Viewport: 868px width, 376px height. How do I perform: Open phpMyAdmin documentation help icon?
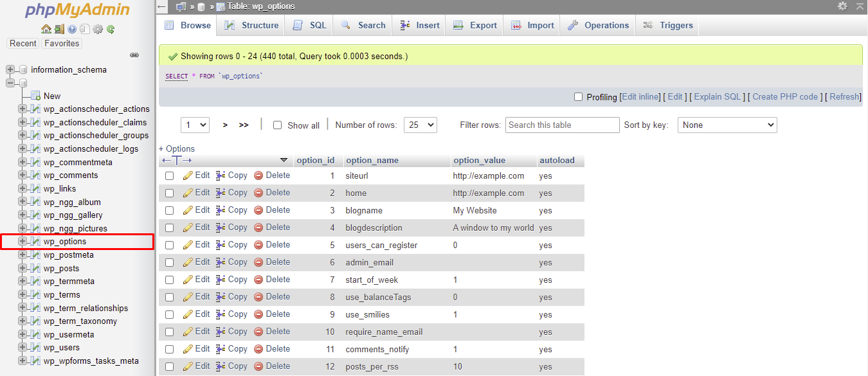pos(72,29)
